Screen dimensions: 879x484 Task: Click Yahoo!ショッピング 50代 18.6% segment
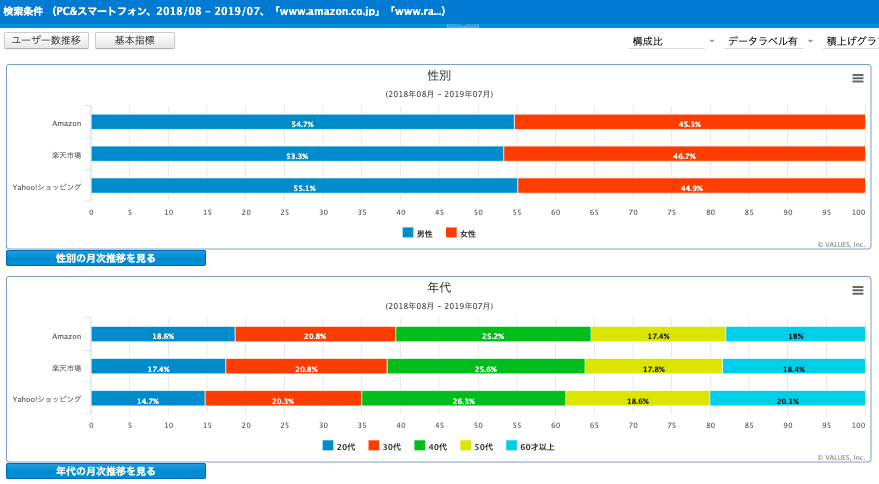pyautogui.click(x=637, y=399)
